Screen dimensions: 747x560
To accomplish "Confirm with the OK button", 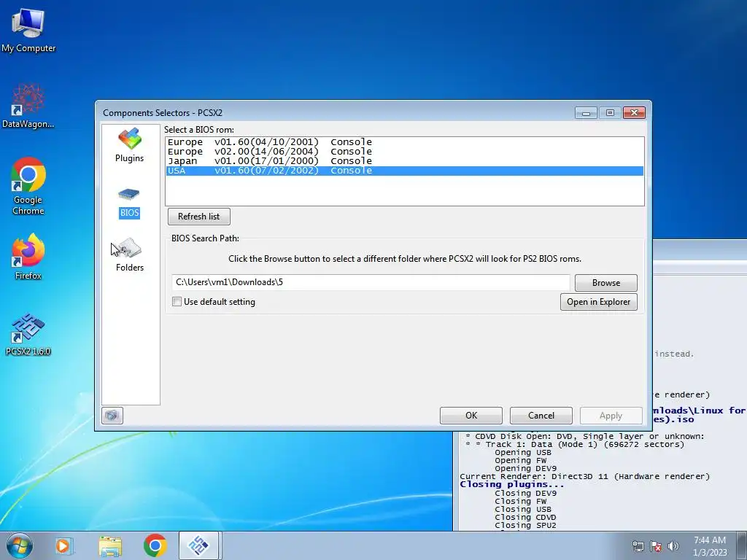I will tap(471, 415).
